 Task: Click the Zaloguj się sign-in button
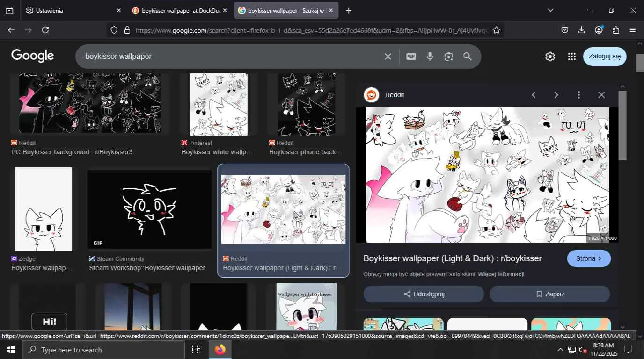tap(605, 57)
